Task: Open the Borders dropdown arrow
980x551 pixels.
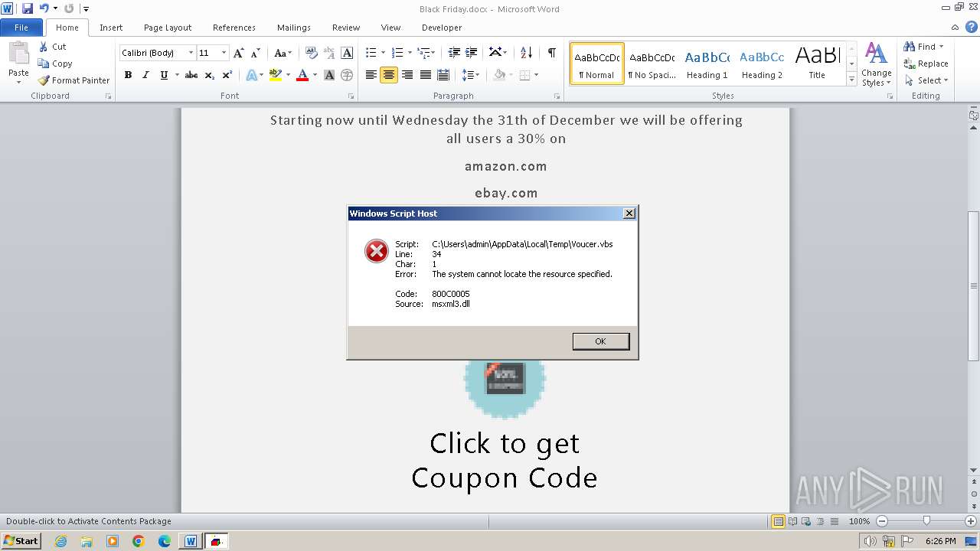Action: (x=536, y=75)
